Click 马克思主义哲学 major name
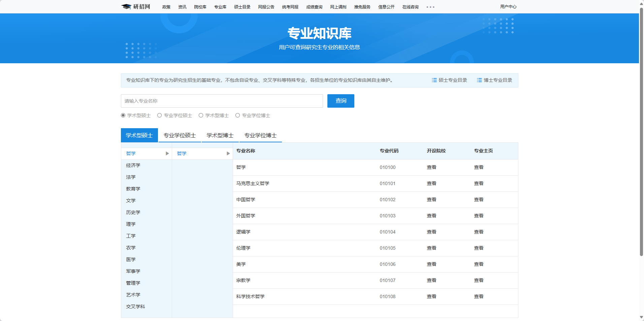The width and height of the screenshot is (644, 321). [253, 183]
